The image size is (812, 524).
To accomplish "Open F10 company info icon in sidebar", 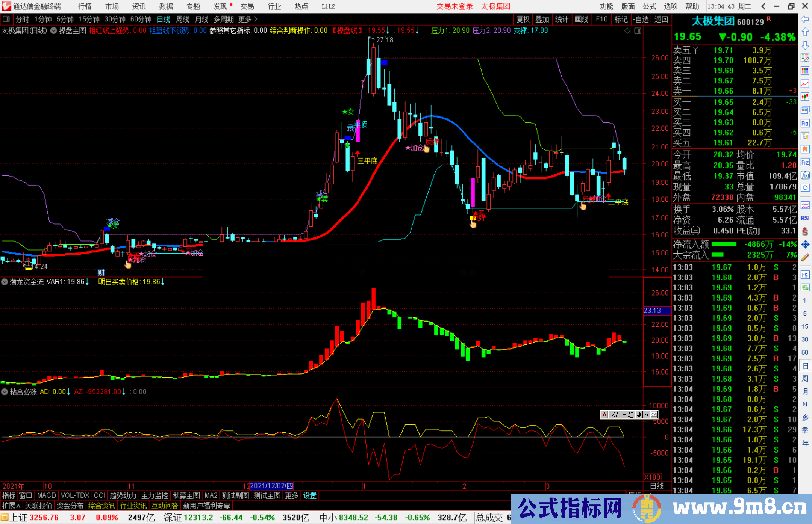I will (804, 122).
